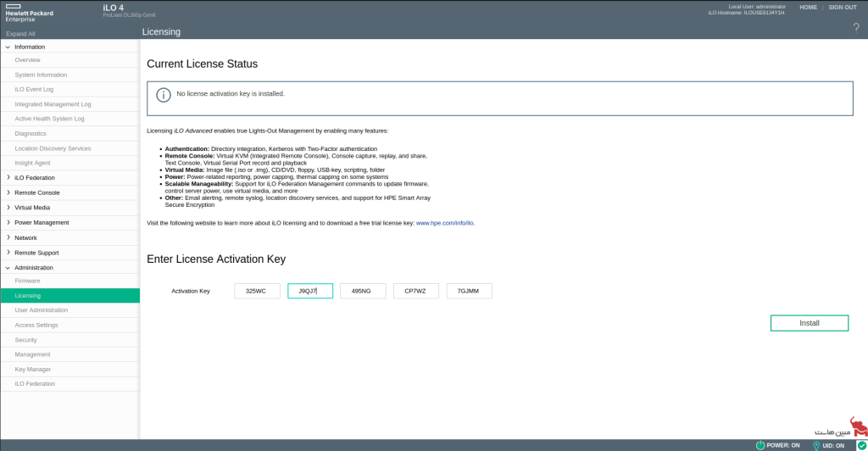
Task: Select Licensing in the sidebar
Action: tap(70, 296)
